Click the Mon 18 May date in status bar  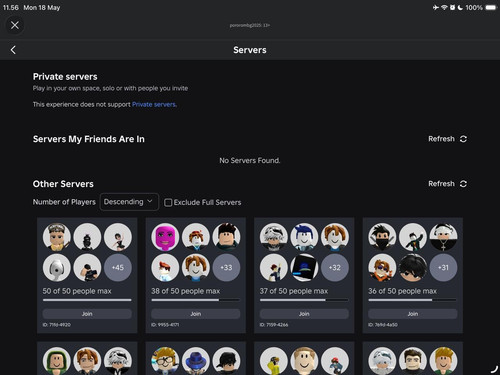point(42,7)
